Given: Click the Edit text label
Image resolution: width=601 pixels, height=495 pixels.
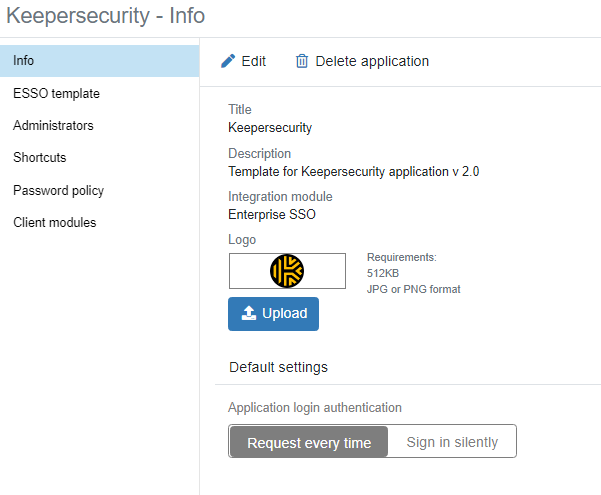Looking at the screenshot, I should point(254,61).
